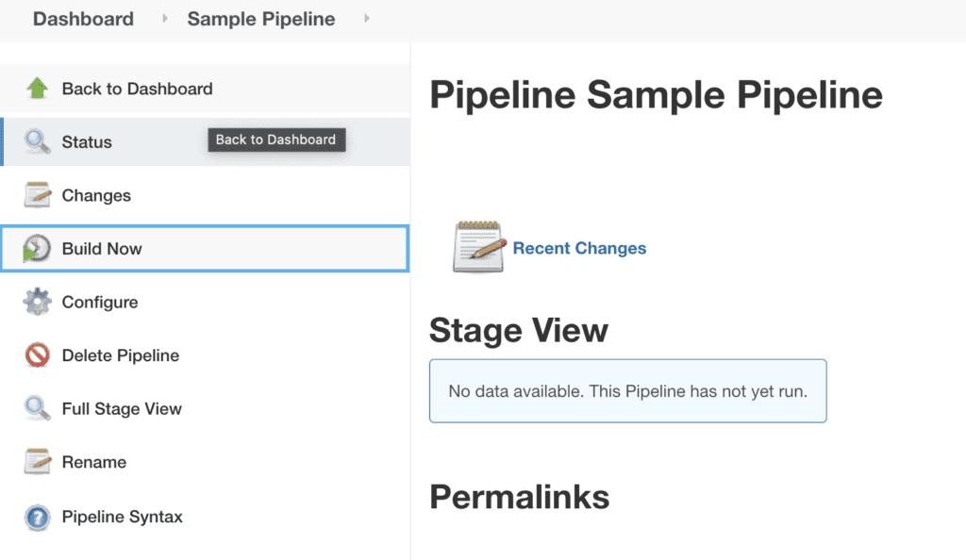Click the blue question mark Pipeline Syntax icon

(37, 517)
